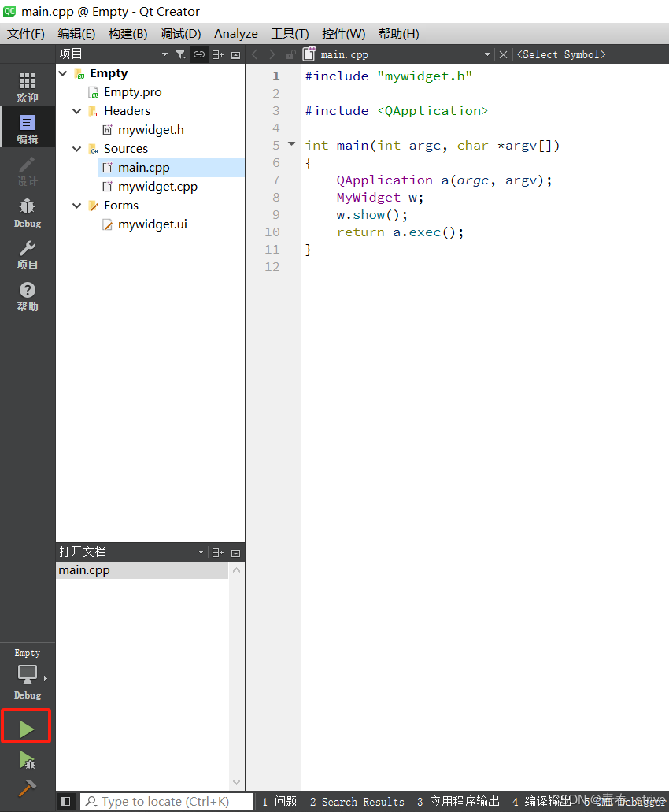Click on MyWidget w; code line
669x812 pixels.
tap(380, 198)
